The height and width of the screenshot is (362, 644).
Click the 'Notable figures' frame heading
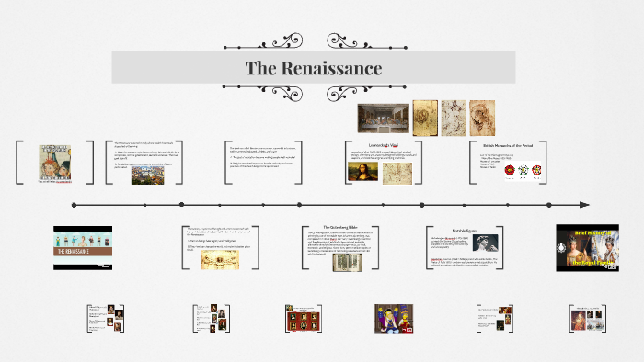(x=465, y=231)
